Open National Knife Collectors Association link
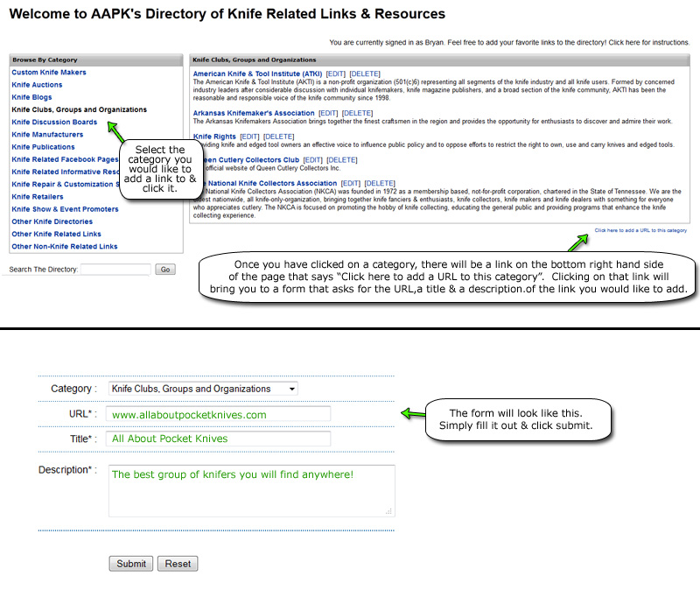The width and height of the screenshot is (700, 597). tap(270, 183)
